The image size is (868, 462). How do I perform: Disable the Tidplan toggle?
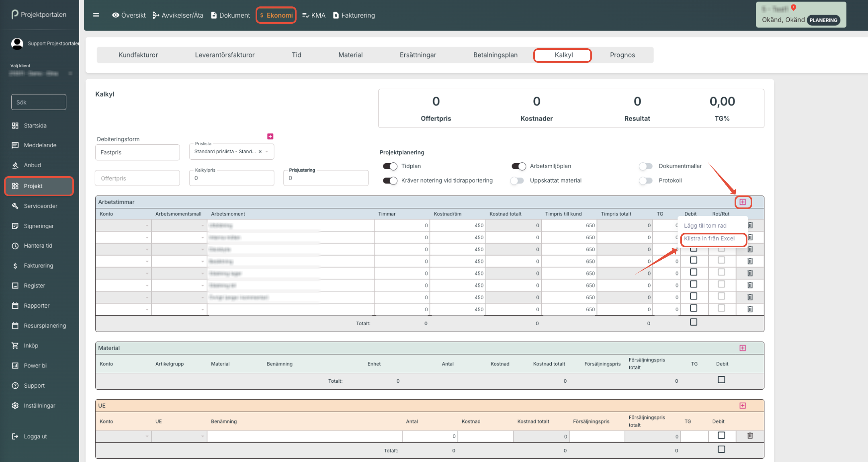click(x=390, y=166)
